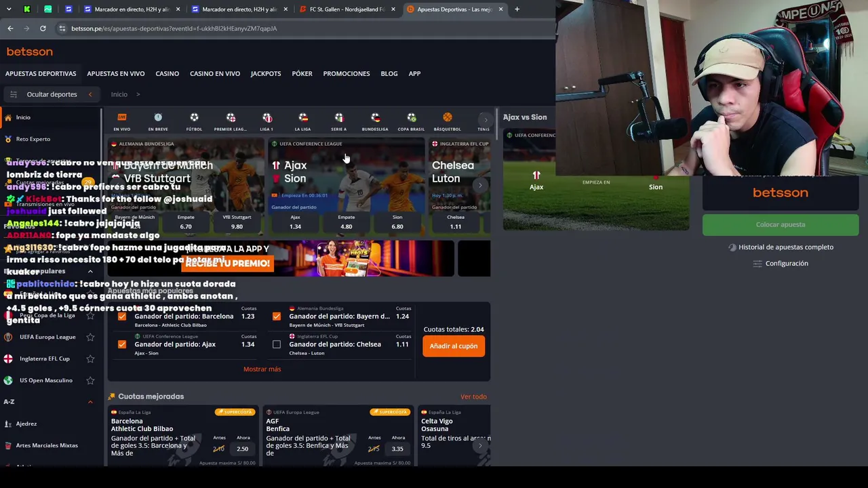Uncheck Ganador del partido: Ajax checkbox
Screen dimensions: 868x488
coord(122,344)
